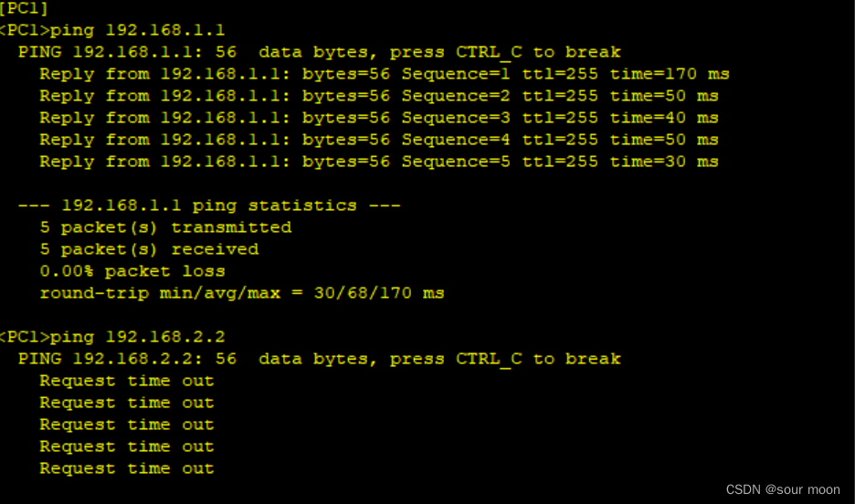This screenshot has height=504, width=855.
Task: Click 'time=170 ms' in the first reply
Action: point(670,74)
